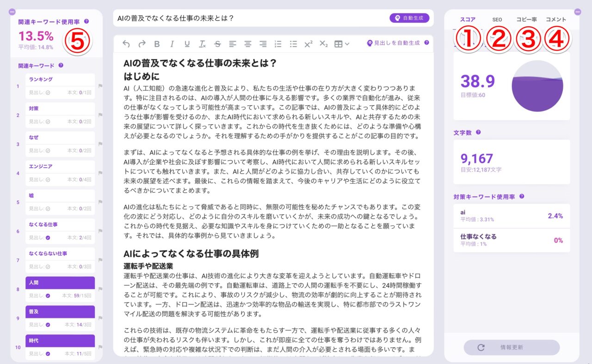The width and height of the screenshot is (592, 364).
Task: Apply strikethrough formatting
Action: coord(217,44)
